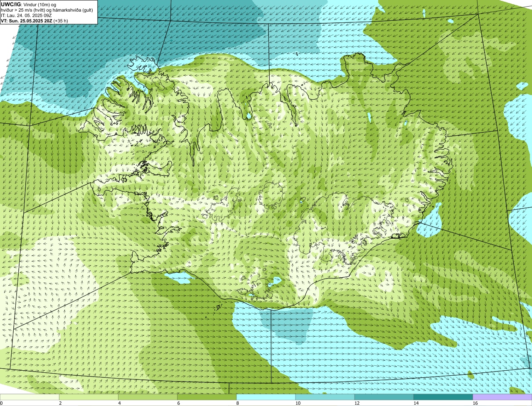Image resolution: width=532 pixels, height=406 pixels.
Task: Click the 6–8 m/s dark green legend swatch
Action: click(x=207, y=397)
